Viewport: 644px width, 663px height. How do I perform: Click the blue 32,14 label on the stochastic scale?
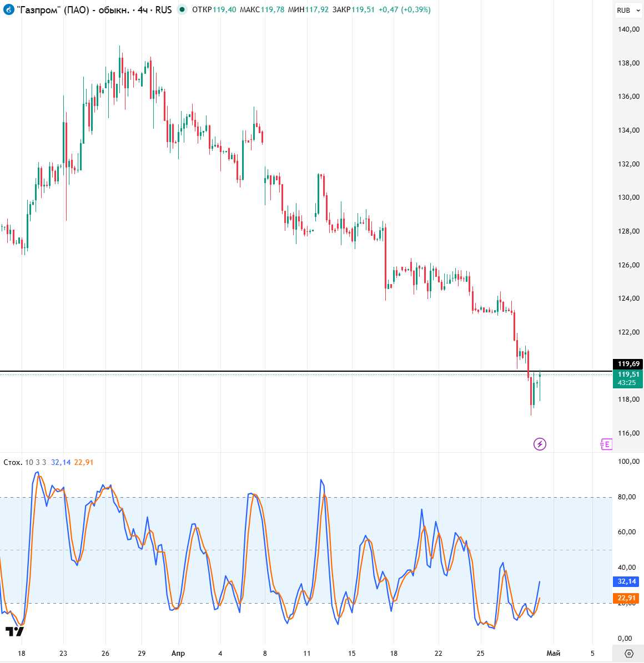(627, 581)
